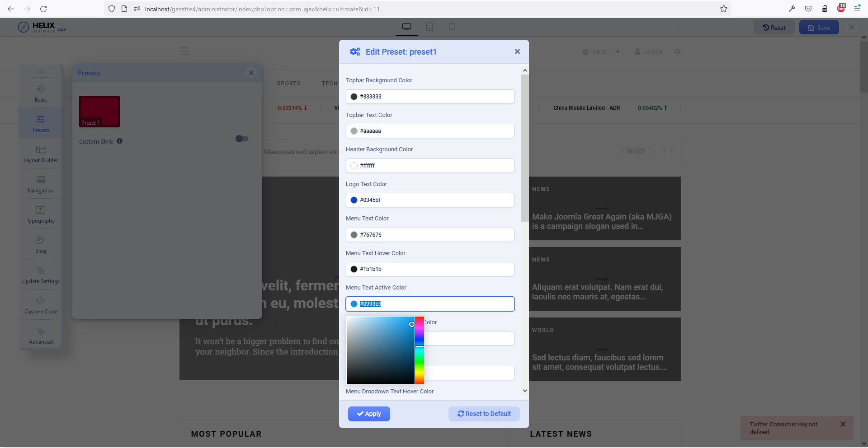Click the LOGIN link
The image size is (868, 448).
[648, 52]
